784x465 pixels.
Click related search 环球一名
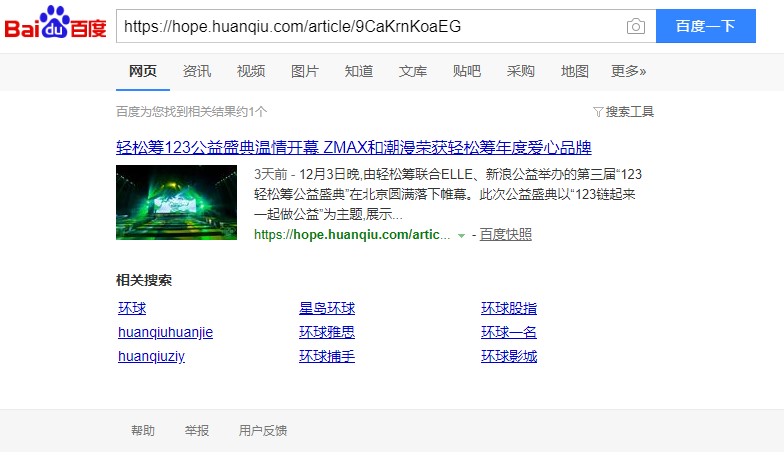click(x=509, y=332)
